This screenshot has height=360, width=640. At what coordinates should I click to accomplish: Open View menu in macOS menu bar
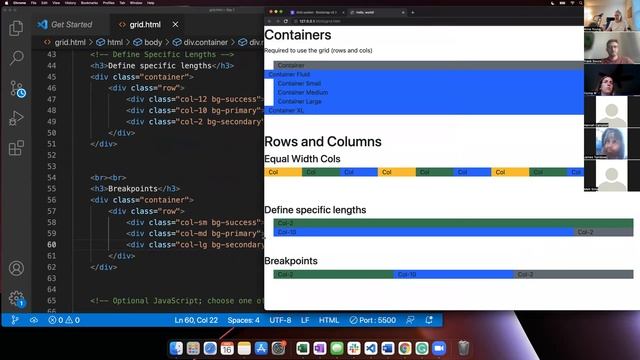point(56,3)
